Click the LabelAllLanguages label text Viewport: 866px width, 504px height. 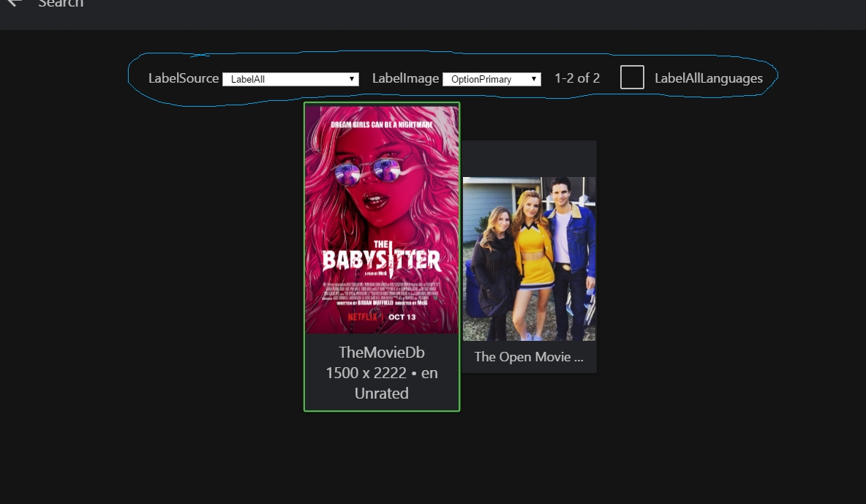(709, 78)
